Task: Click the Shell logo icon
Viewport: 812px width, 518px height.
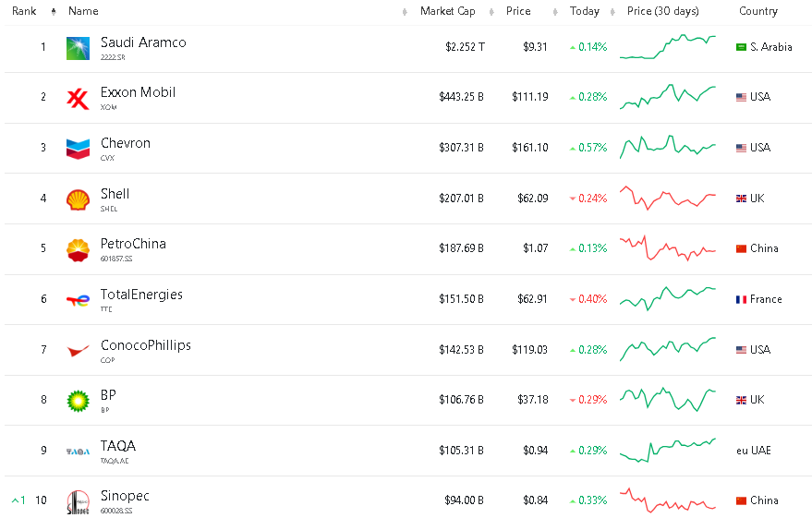Action: tap(78, 199)
